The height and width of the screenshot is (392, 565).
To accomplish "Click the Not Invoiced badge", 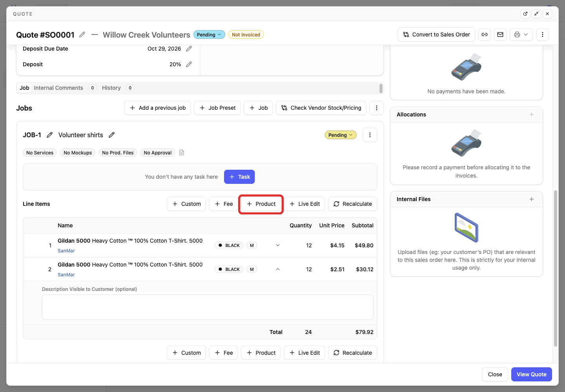I will point(246,34).
